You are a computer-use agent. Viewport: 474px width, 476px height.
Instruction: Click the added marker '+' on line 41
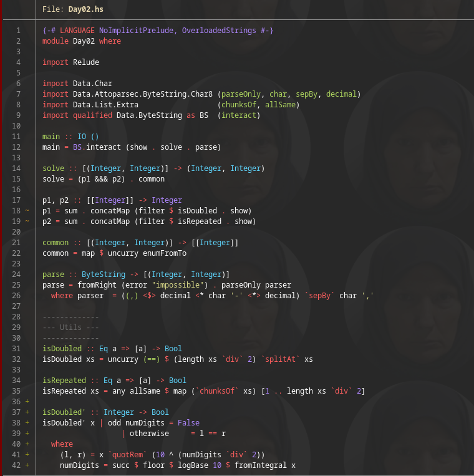(27, 455)
